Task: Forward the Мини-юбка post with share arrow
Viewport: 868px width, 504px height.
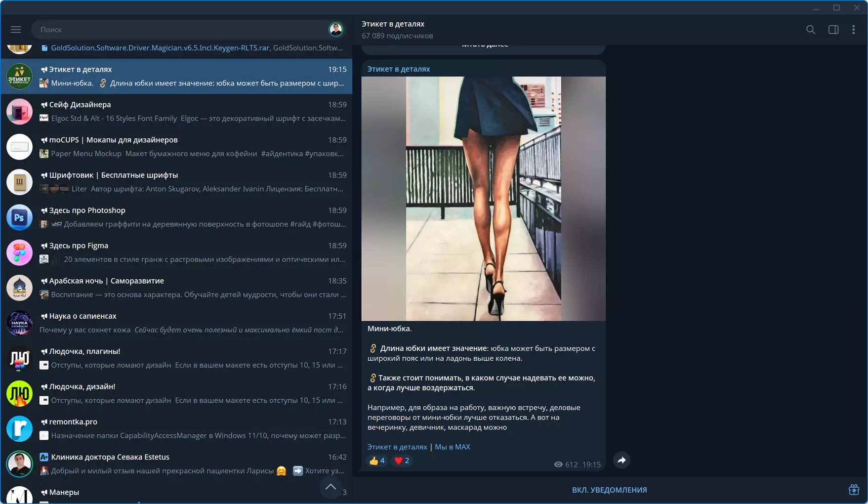Action: click(x=621, y=461)
